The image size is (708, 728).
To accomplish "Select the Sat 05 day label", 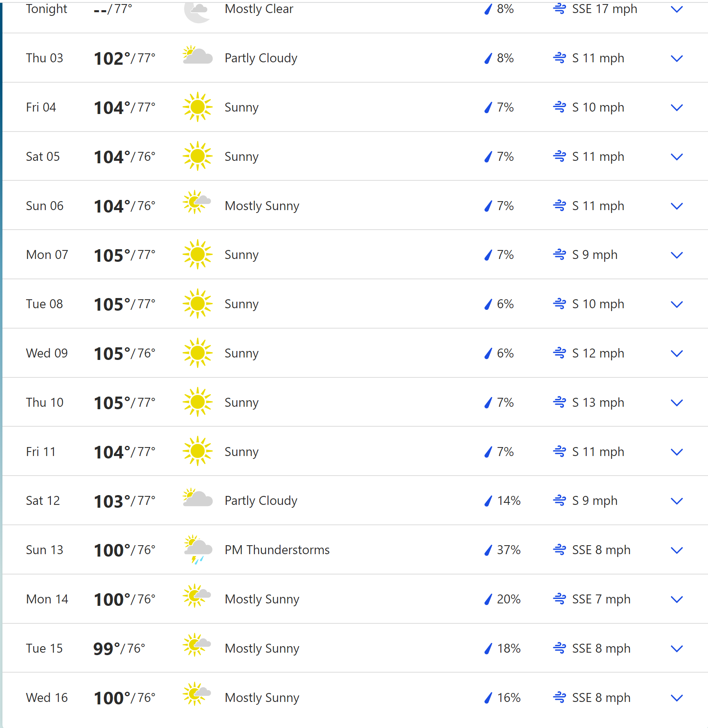I will point(43,156).
